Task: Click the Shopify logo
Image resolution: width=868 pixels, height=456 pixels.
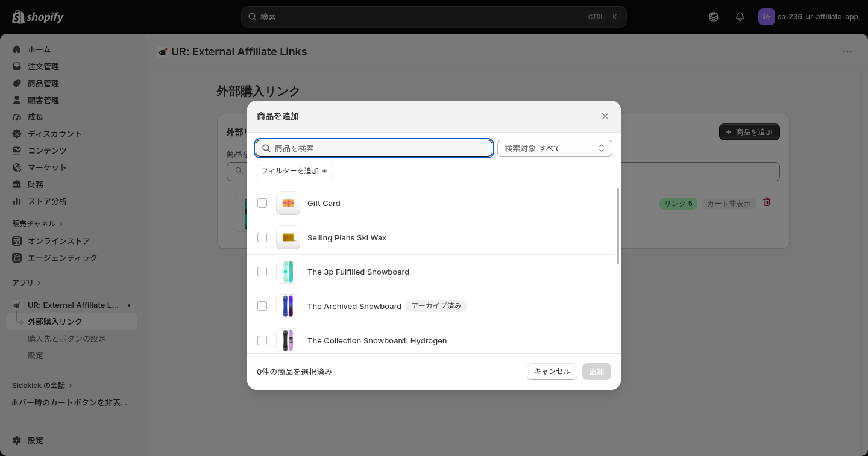Action: coord(38,17)
